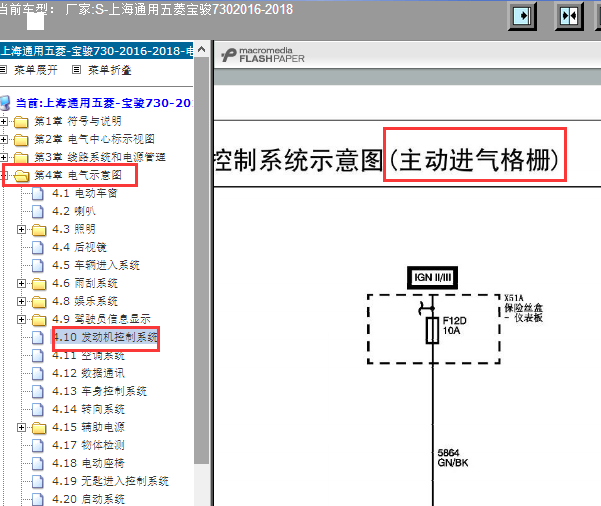This screenshot has height=506, width=601.
Task: Click the Macromedia FlashPaper logo
Action: tap(263, 55)
